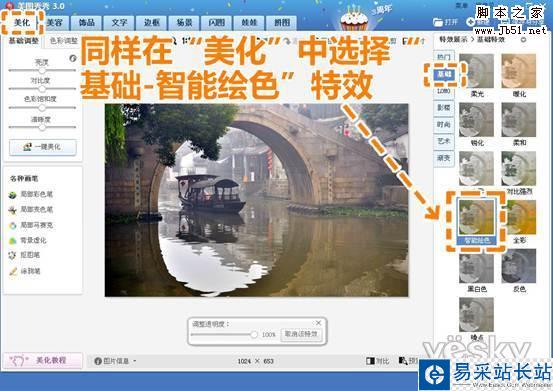Click the 调整透明度 slider knob
Image resolution: width=553 pixels, height=391 pixels.
(x=254, y=334)
